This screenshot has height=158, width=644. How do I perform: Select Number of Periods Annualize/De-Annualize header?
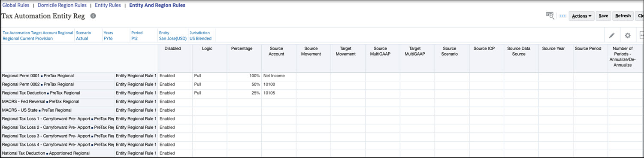pyautogui.click(x=625, y=58)
